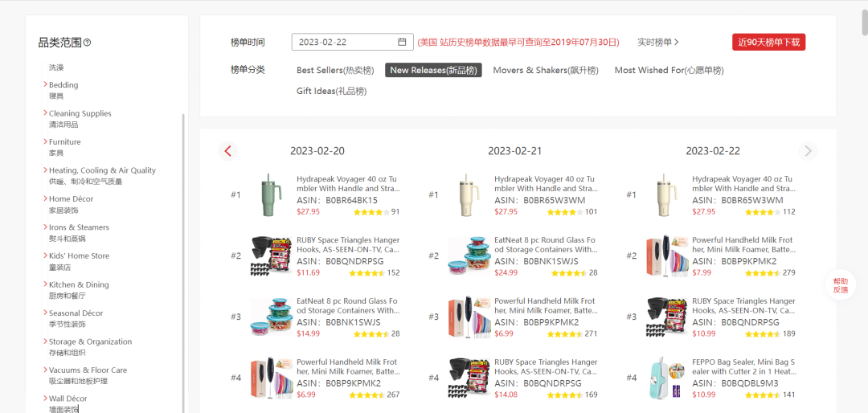Expand the Bedding category

tap(45, 84)
